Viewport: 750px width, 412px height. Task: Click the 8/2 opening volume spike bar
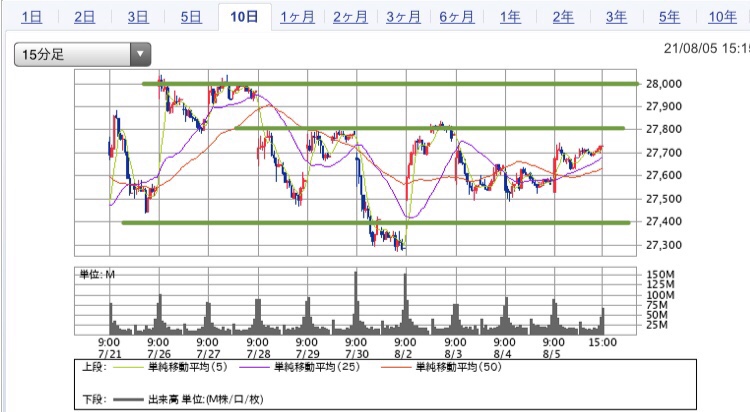click(x=406, y=304)
